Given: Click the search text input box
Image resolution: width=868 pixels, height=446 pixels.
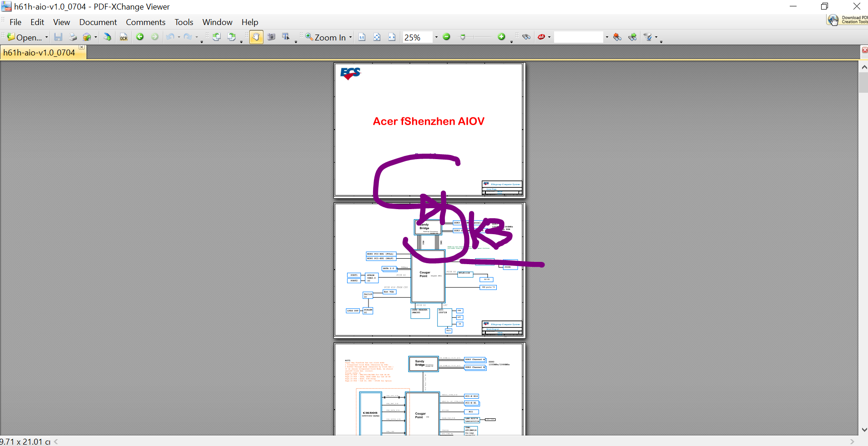Looking at the screenshot, I should 579,37.
